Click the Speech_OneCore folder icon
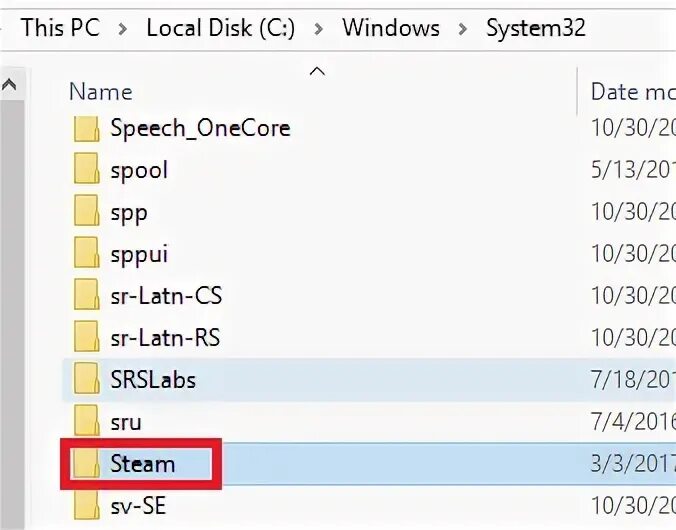Viewport: 676px width, 530px height. pyautogui.click(x=87, y=128)
